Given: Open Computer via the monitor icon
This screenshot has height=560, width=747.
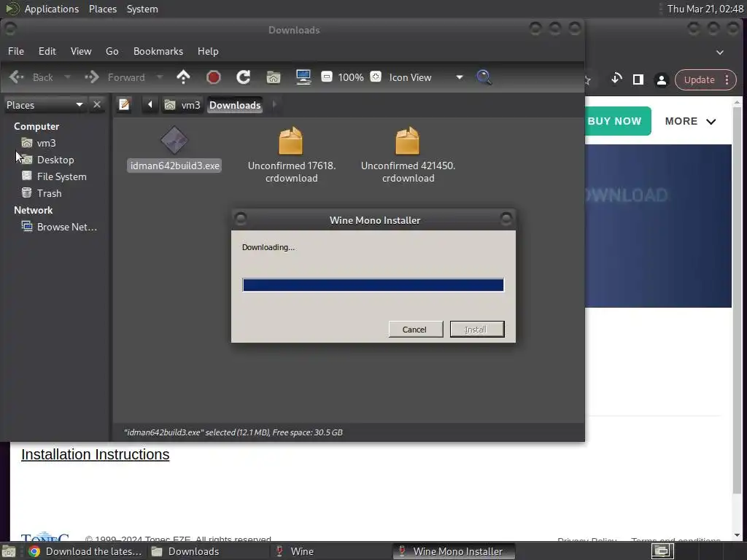Looking at the screenshot, I should click(x=303, y=77).
